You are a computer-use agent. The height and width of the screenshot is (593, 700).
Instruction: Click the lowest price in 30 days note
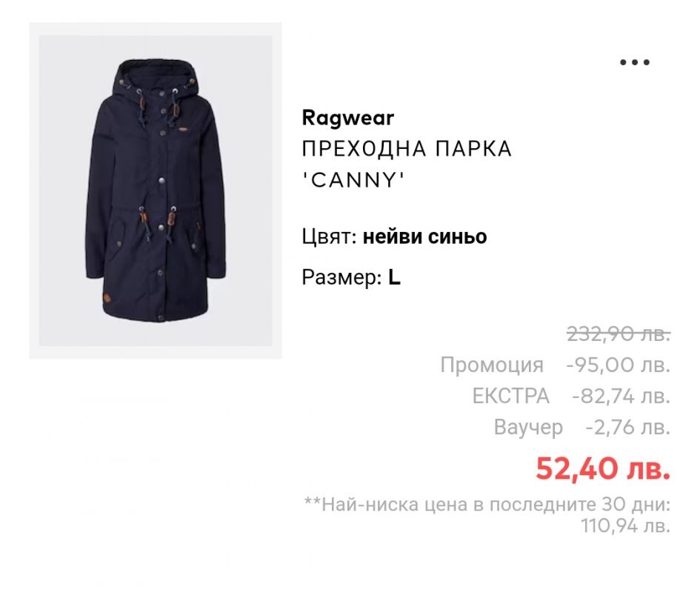point(487,514)
